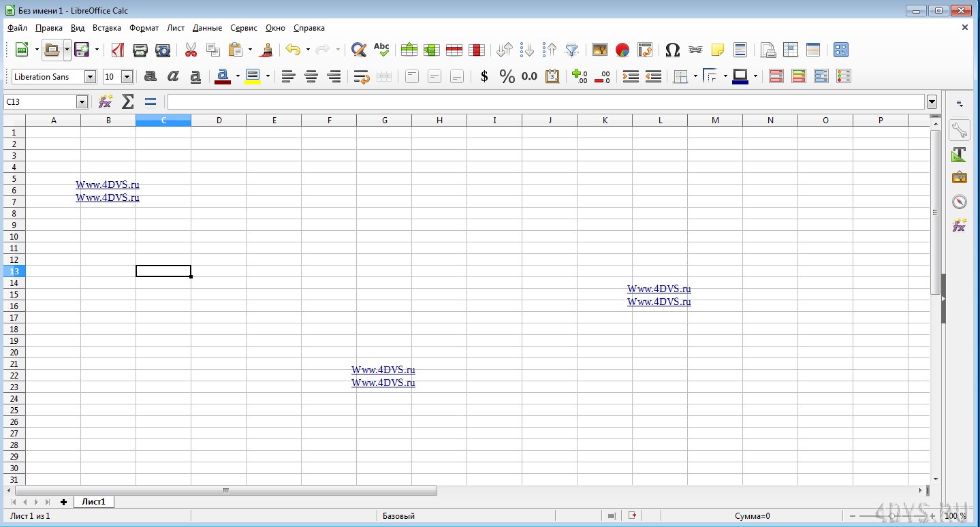Toggle underline formatting
Screen dimensions: 980x527
195,77
